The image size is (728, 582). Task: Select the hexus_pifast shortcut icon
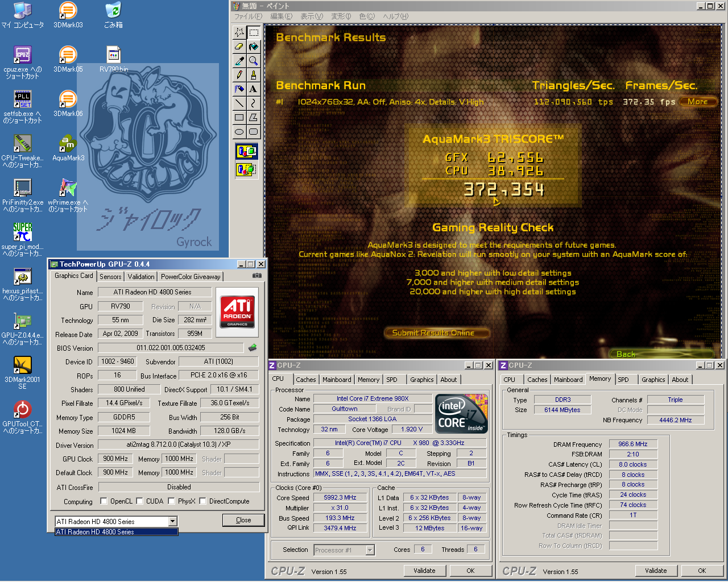point(22,284)
